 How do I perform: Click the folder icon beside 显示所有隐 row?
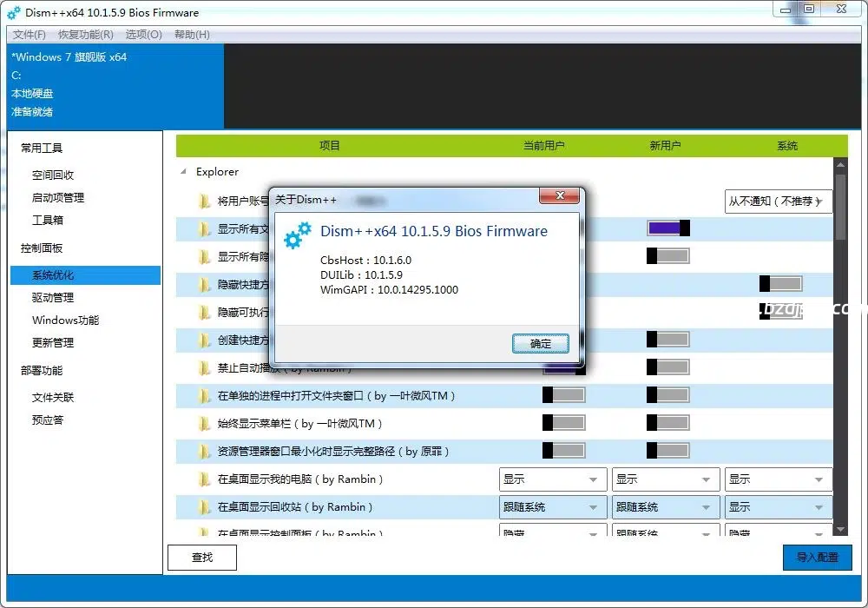coord(204,256)
